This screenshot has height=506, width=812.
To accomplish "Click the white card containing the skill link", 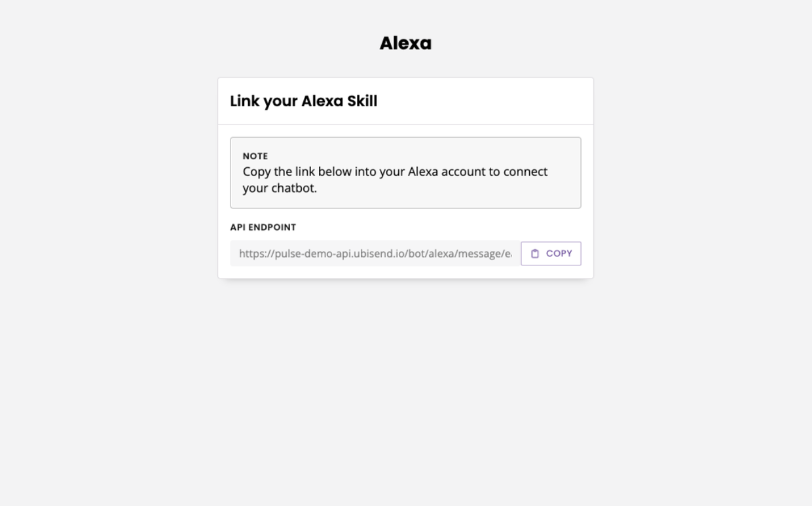I will pos(405,177).
